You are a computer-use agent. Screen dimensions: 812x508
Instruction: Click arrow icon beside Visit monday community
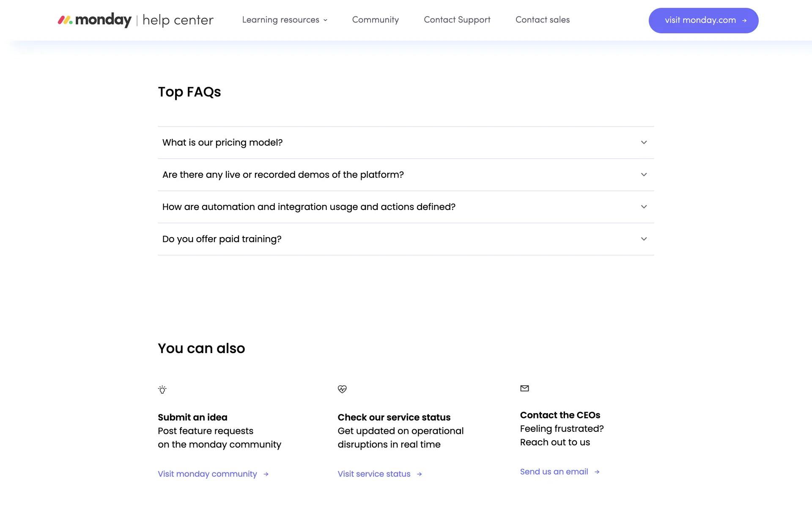click(266, 474)
